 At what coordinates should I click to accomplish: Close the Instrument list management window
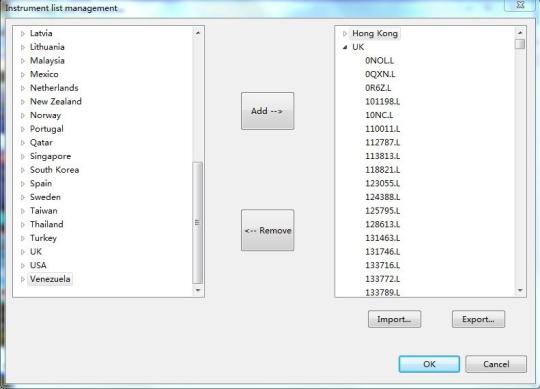520,5
